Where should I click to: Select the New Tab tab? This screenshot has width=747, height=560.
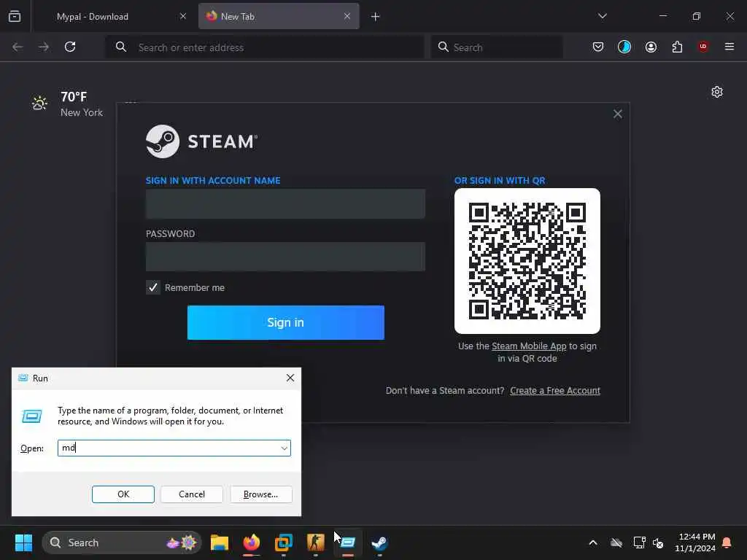click(279, 16)
